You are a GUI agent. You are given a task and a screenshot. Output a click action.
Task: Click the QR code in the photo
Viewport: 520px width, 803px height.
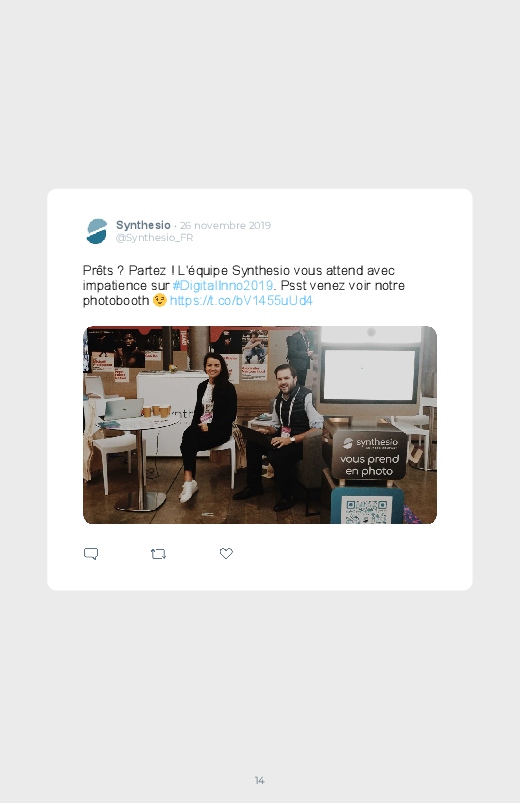click(366, 511)
